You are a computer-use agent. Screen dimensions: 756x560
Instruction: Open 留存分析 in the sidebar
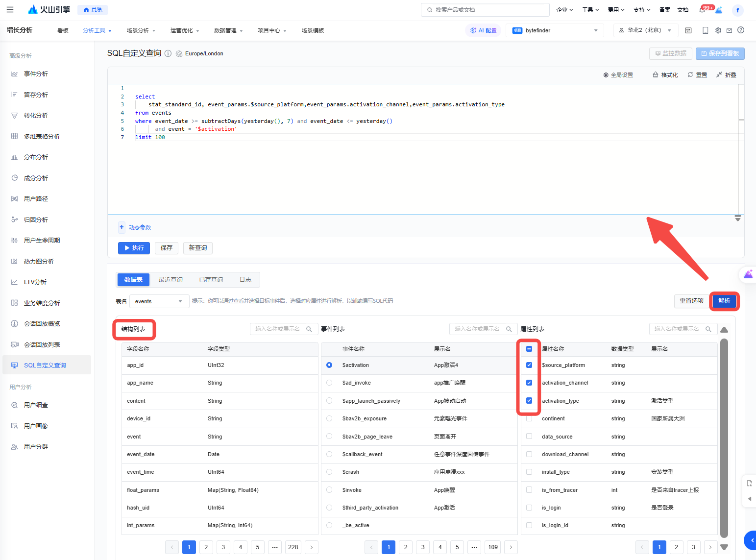[x=36, y=95]
